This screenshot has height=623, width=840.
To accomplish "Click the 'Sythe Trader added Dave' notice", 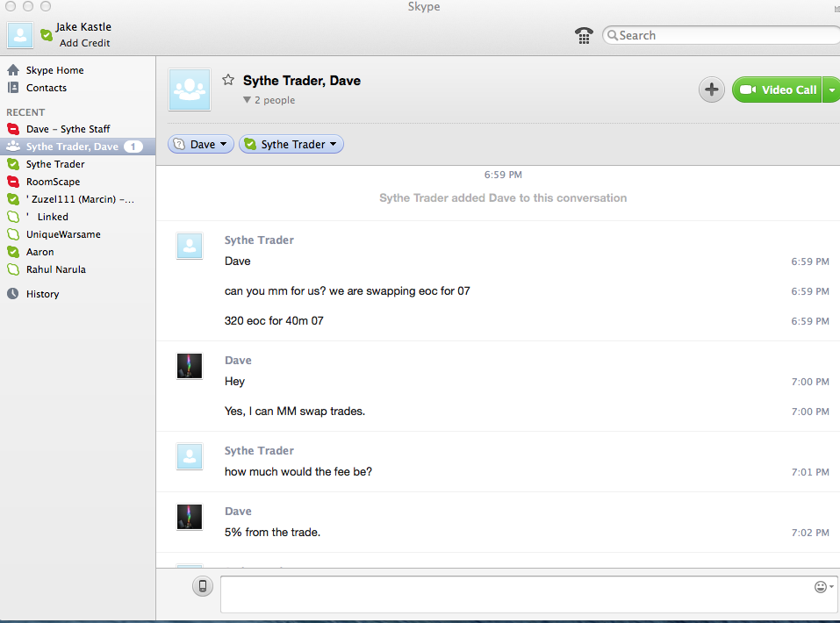I will [x=503, y=198].
